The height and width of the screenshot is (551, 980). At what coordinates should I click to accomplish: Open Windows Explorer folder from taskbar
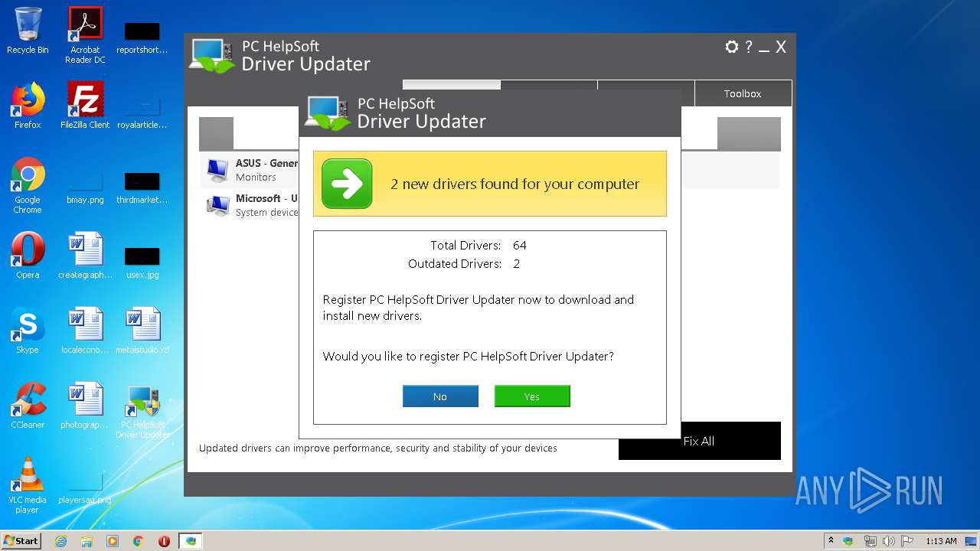click(x=87, y=541)
